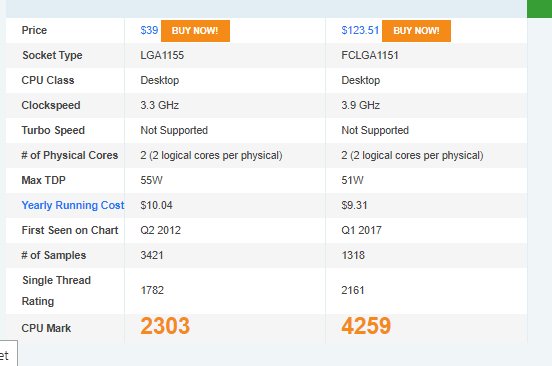The width and height of the screenshot is (552, 366).
Task: Select the FCLGA1151 socket value
Action: [370, 55]
